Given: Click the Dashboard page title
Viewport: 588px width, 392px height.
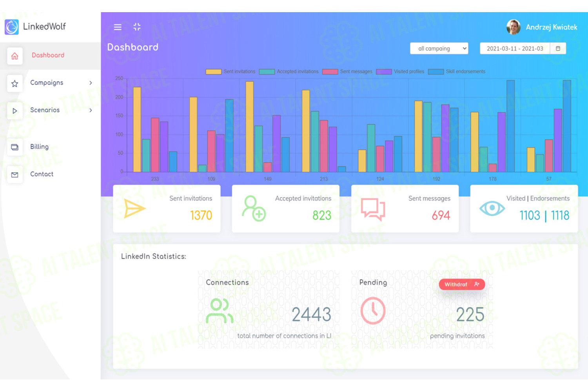Looking at the screenshot, I should [x=133, y=47].
